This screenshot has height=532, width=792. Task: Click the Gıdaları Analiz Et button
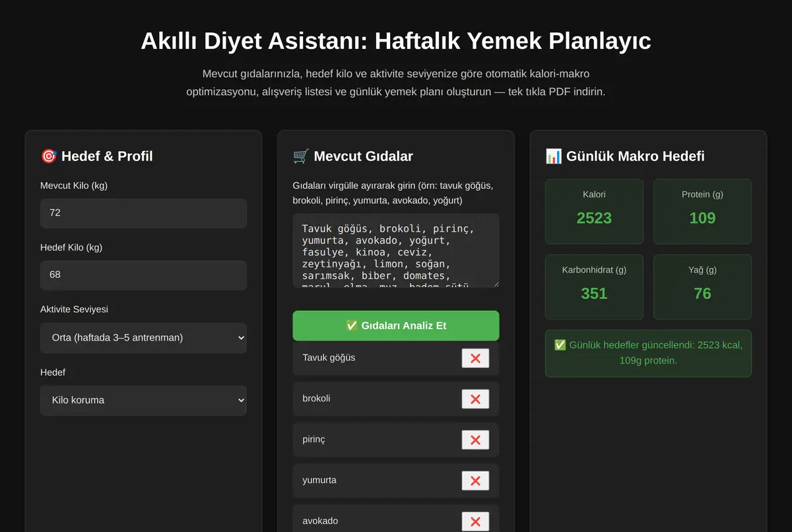tap(396, 325)
